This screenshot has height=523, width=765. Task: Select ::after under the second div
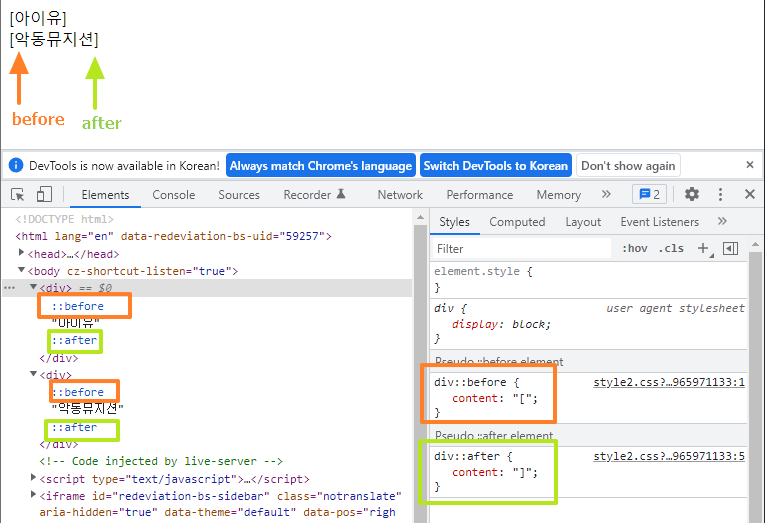pyautogui.click(x=74, y=427)
